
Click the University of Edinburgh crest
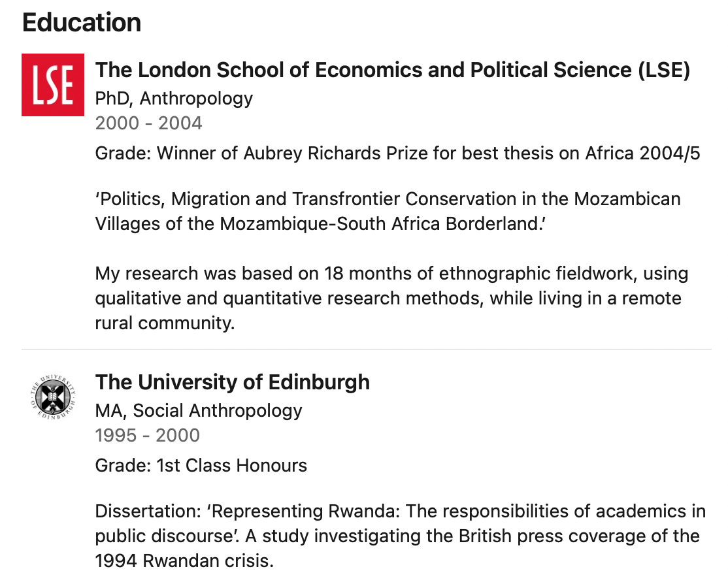[x=53, y=397]
